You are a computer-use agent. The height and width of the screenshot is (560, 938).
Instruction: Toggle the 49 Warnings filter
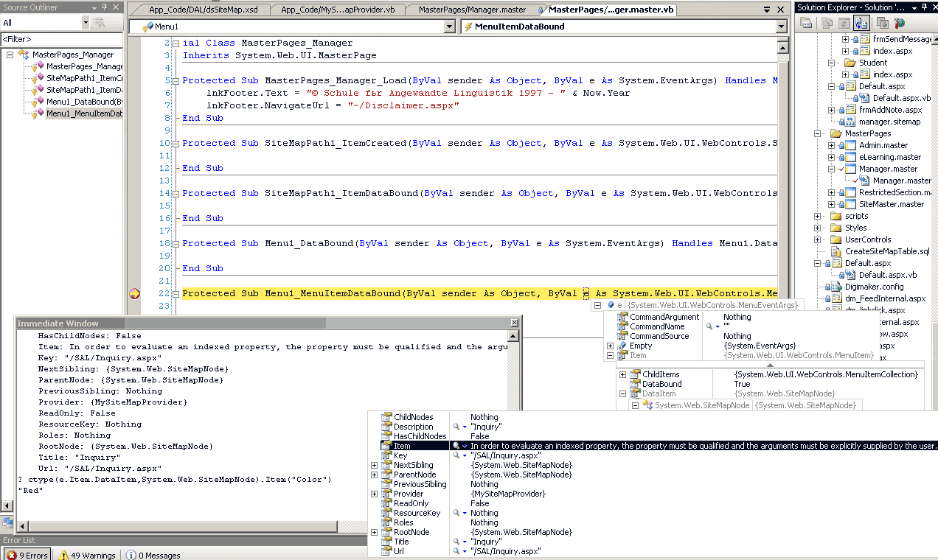pyautogui.click(x=87, y=555)
